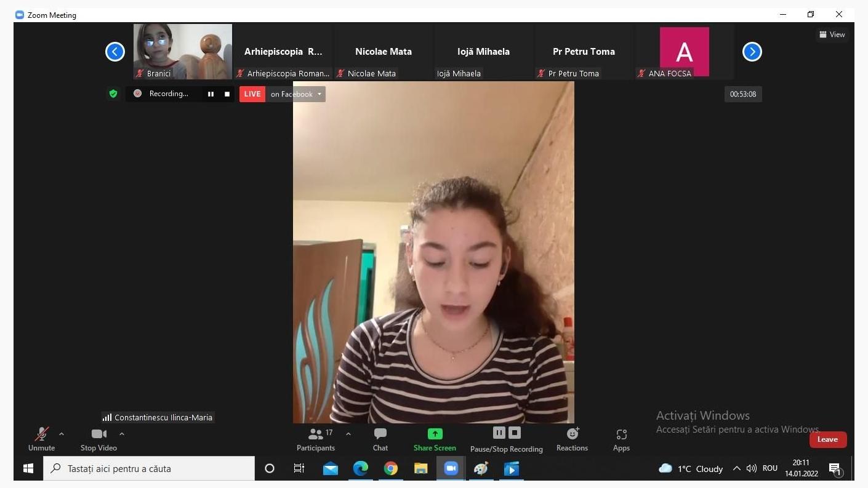Click the green encryption shield icon
Viewport: 868px width, 488px height.
(113, 94)
